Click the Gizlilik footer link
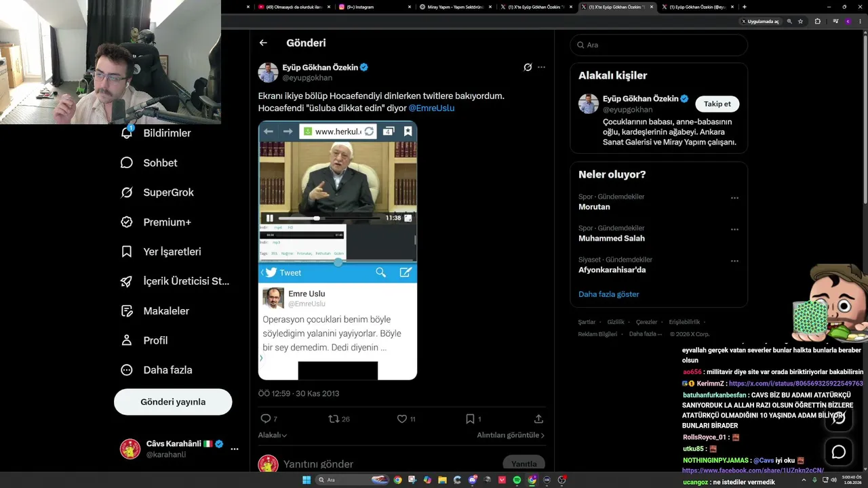The width and height of the screenshot is (868, 488). point(616,322)
